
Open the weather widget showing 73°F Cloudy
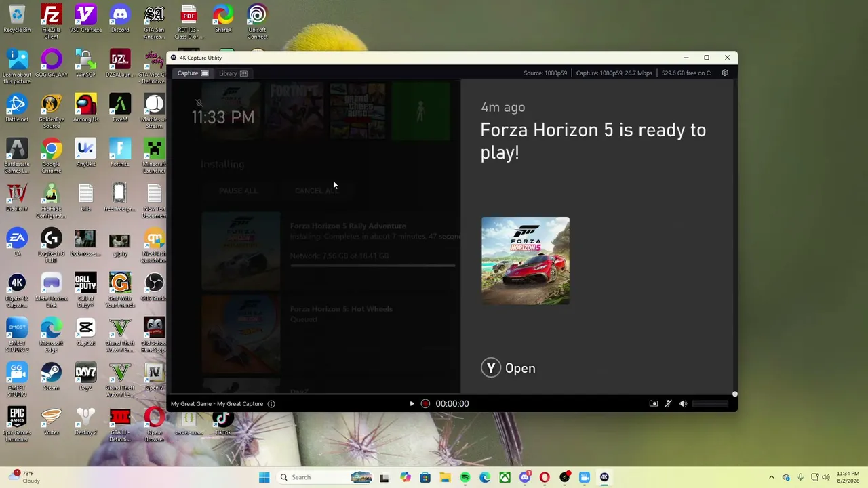[24, 477]
